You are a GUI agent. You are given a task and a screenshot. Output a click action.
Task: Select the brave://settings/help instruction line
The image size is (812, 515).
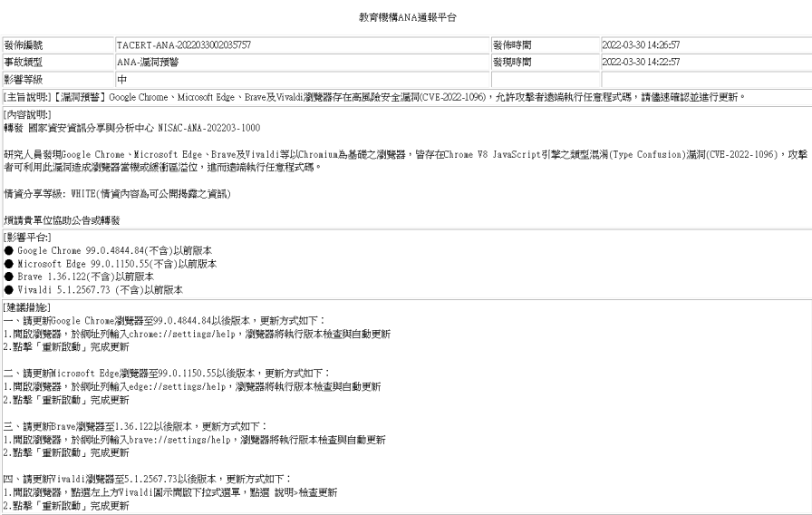[195, 440]
